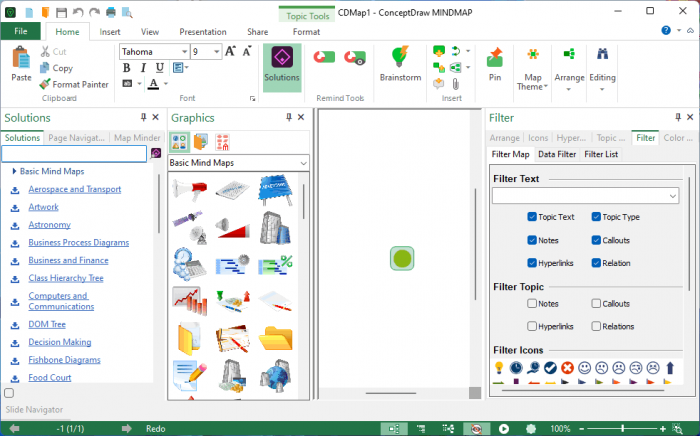
Task: Click the Paste clipboard icon
Action: coord(21,65)
